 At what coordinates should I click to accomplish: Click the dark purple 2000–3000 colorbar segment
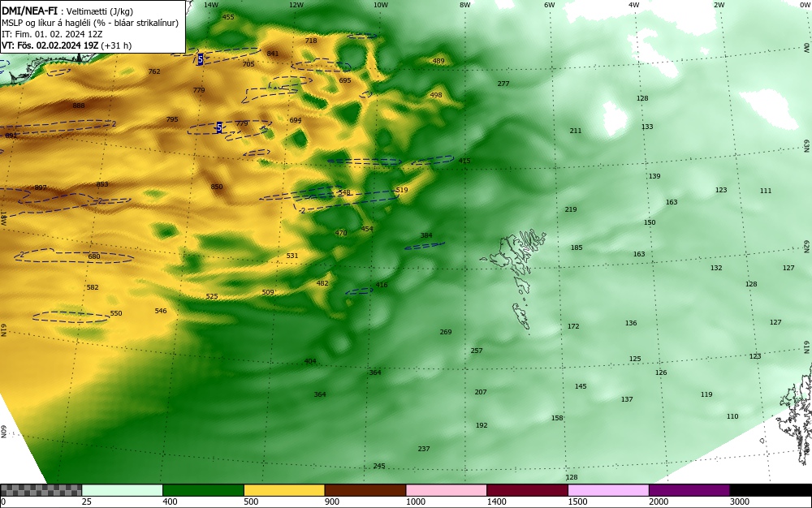[689, 490]
